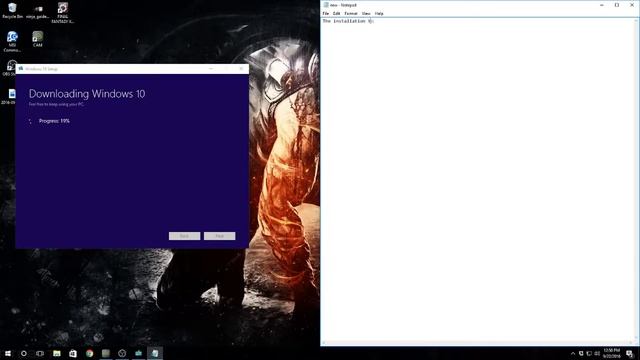This screenshot has height=360, width=640.
Task: Show hidden system tray icons
Action: tap(573, 353)
